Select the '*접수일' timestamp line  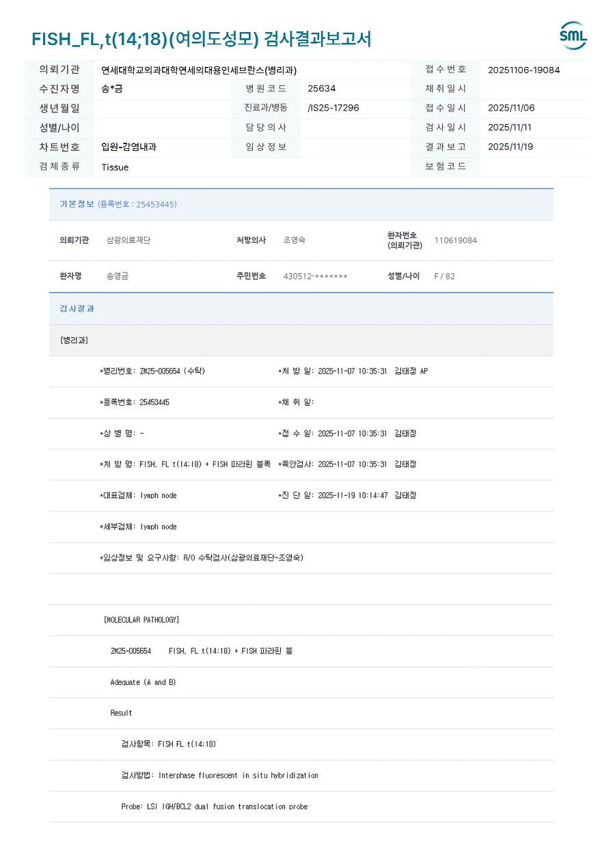coord(347,434)
